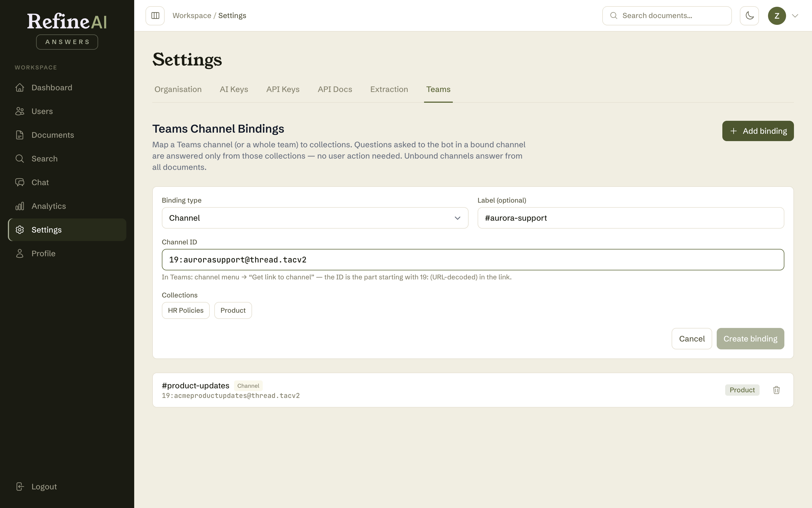Viewport: 812px width, 508px height.
Task: Switch to the Organisation tab
Action: point(178,89)
